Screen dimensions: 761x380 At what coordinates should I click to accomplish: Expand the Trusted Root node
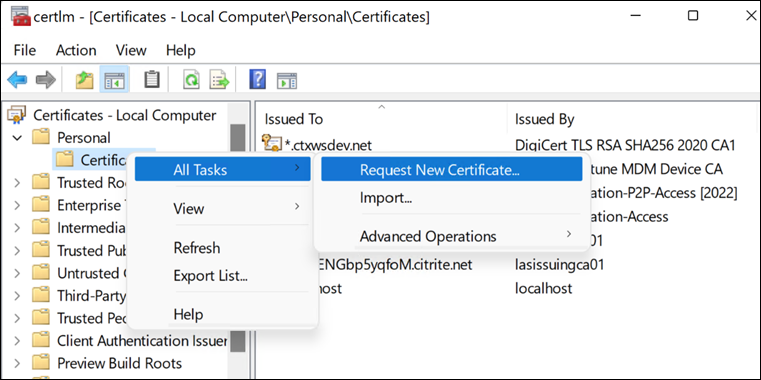17,183
